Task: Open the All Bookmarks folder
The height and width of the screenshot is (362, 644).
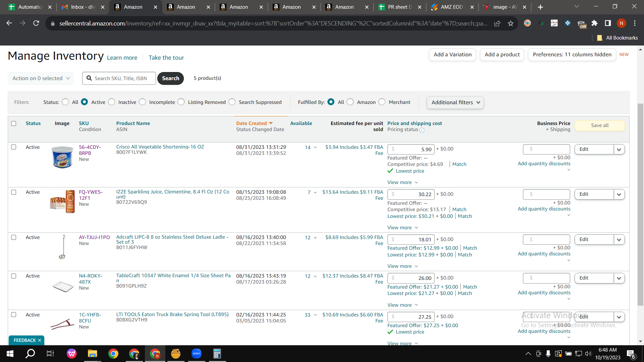Action: 618,38
